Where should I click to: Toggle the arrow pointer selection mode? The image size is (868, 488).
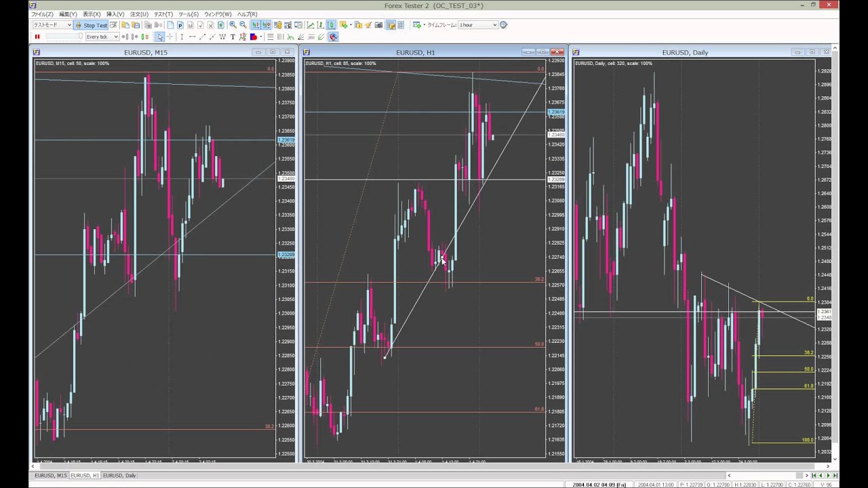click(159, 37)
